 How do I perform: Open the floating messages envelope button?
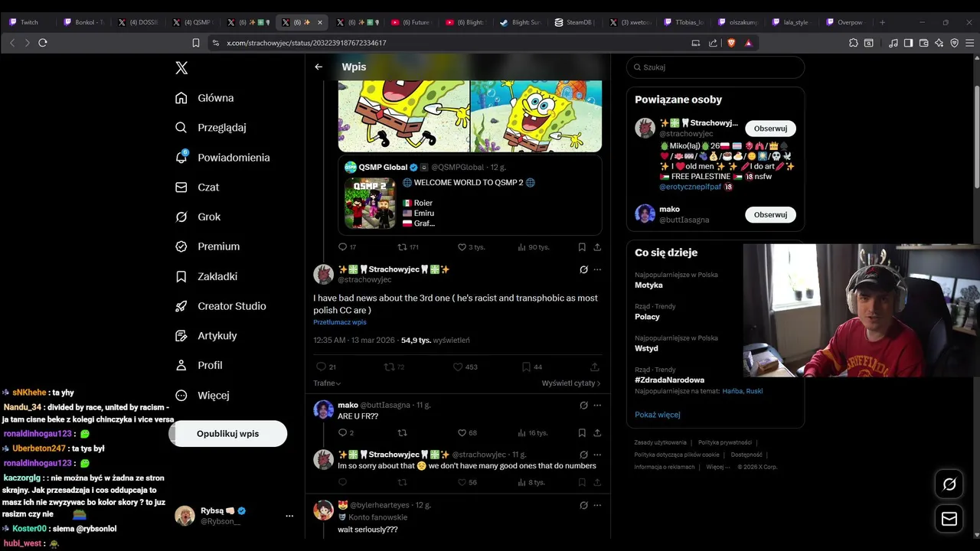(x=949, y=519)
